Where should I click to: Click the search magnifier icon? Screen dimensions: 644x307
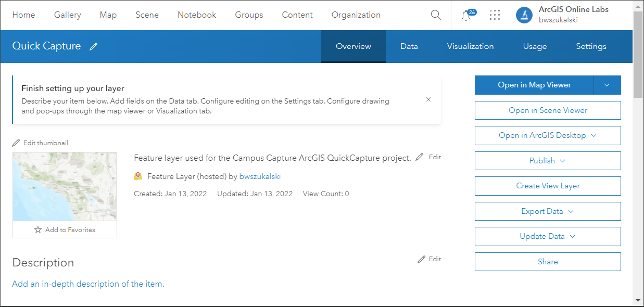436,15
